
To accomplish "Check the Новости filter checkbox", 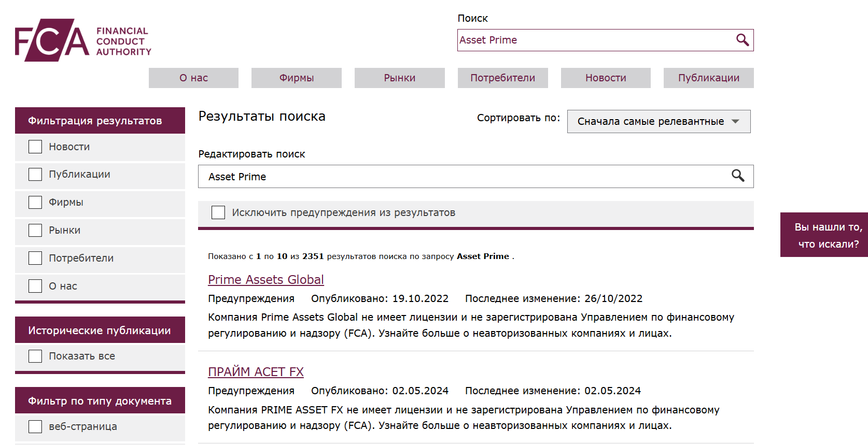I will [35, 147].
